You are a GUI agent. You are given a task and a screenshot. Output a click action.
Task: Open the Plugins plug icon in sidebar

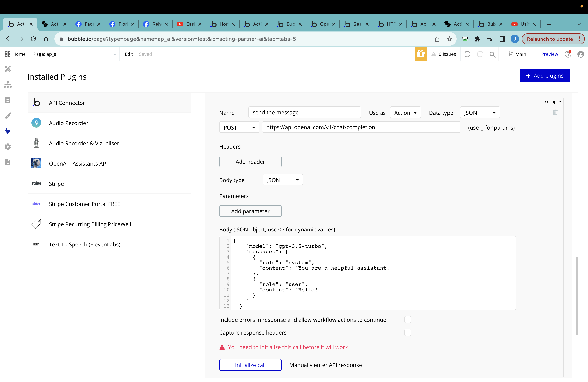click(x=8, y=131)
